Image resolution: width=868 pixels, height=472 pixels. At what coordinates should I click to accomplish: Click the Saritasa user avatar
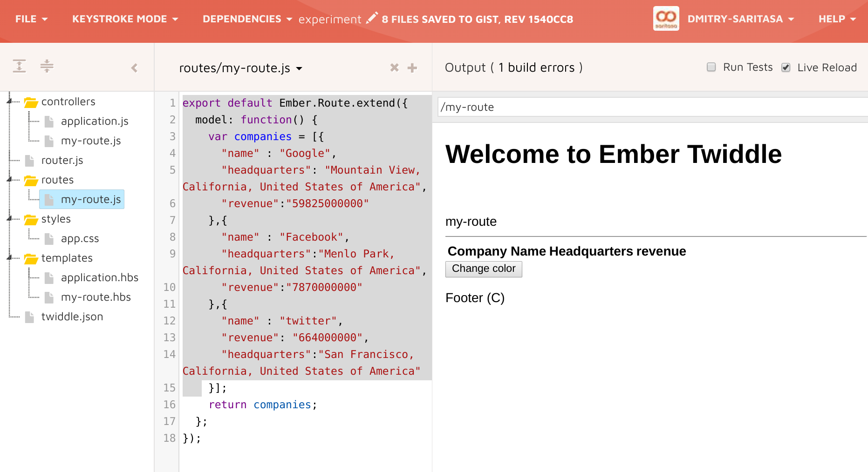click(x=666, y=19)
